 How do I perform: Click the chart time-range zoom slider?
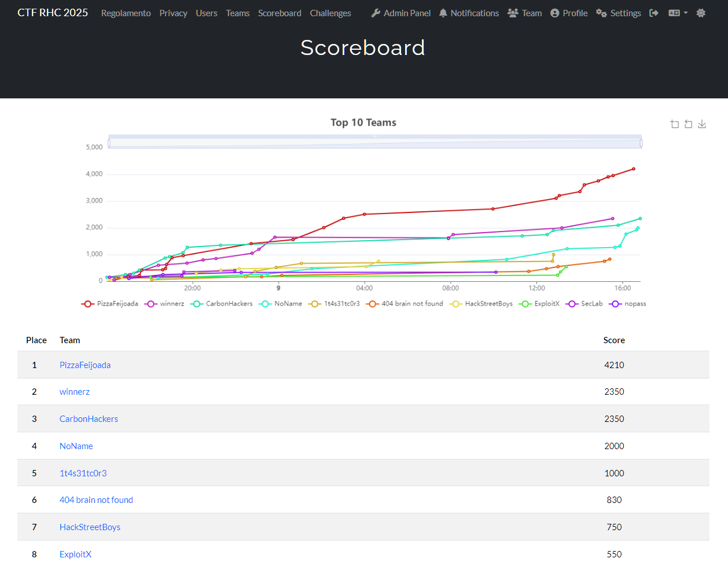374,142
